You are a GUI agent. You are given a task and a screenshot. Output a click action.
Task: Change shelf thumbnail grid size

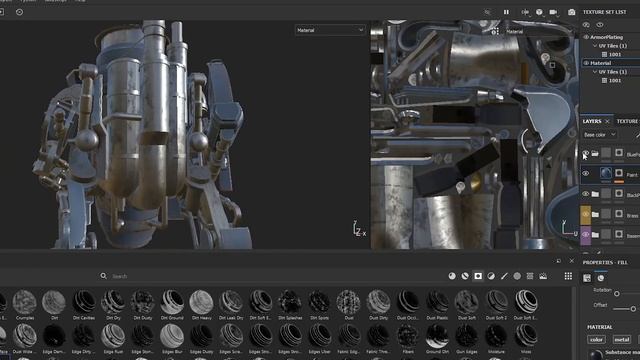pos(568,276)
